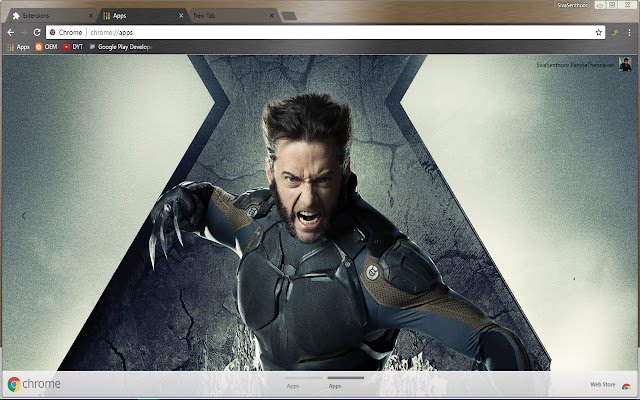The width and height of the screenshot is (640, 400).
Task: Open Apps bookmark in bookmarks bar
Action: tap(18, 47)
